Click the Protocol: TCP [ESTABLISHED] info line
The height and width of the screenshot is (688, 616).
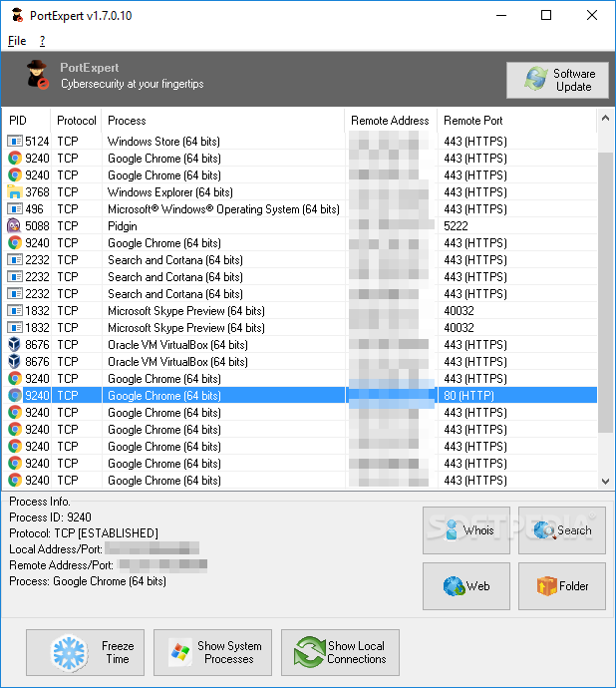pos(84,533)
